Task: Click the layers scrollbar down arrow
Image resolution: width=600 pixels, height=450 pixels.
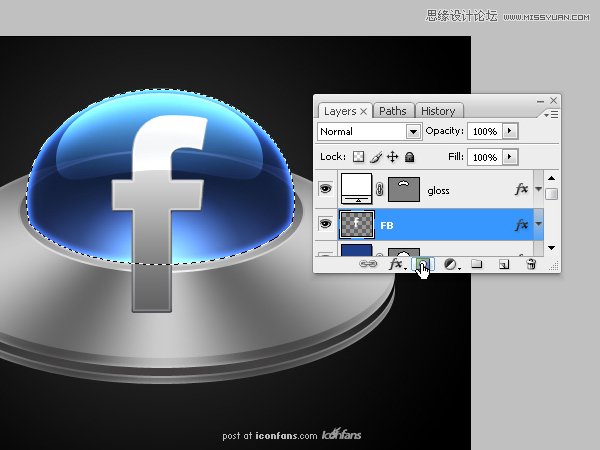Action: [x=551, y=248]
